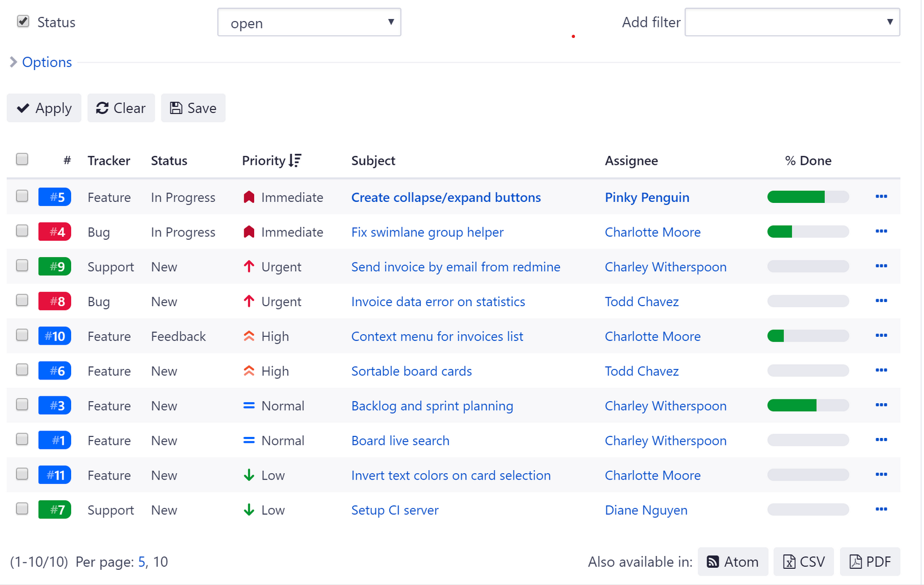924x585 pixels.
Task: Set per page to 5
Action: [141, 562]
